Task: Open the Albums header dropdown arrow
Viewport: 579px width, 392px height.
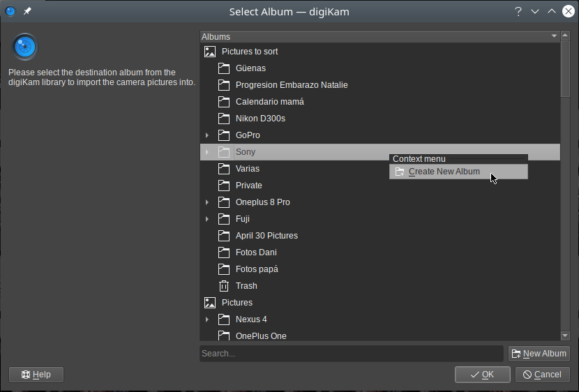Action: click(554, 36)
